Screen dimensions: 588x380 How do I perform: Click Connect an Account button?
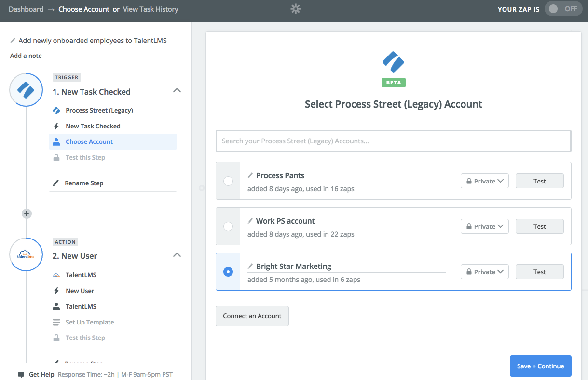[x=252, y=316]
